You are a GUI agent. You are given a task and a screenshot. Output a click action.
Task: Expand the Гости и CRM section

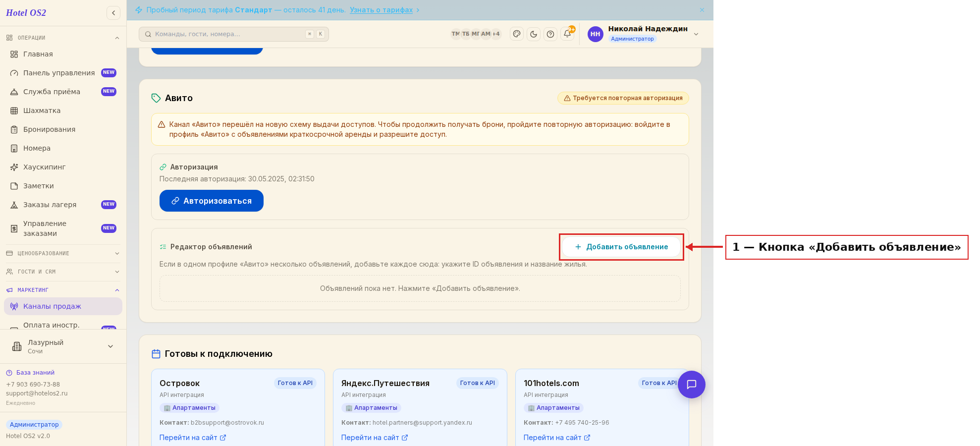(x=63, y=272)
